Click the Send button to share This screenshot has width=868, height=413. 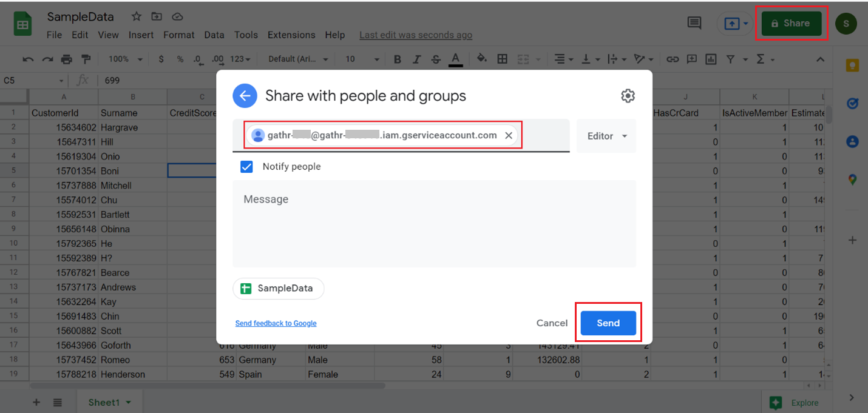point(608,323)
